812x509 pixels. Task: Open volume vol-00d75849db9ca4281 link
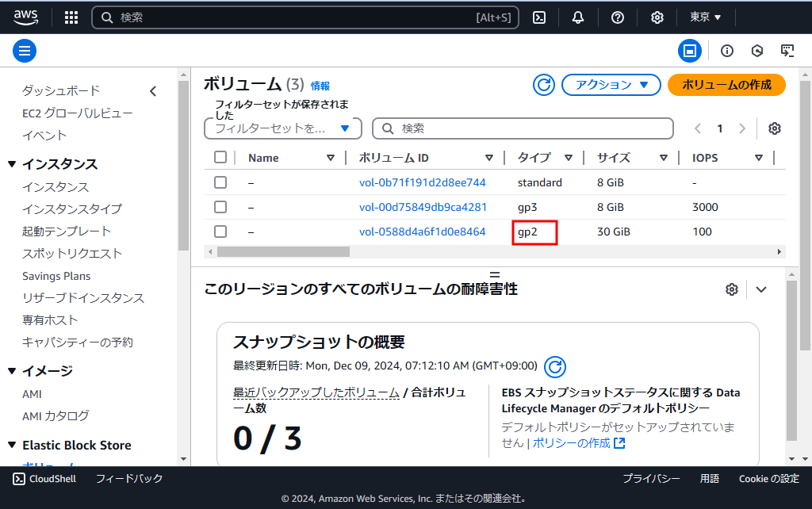click(x=423, y=207)
